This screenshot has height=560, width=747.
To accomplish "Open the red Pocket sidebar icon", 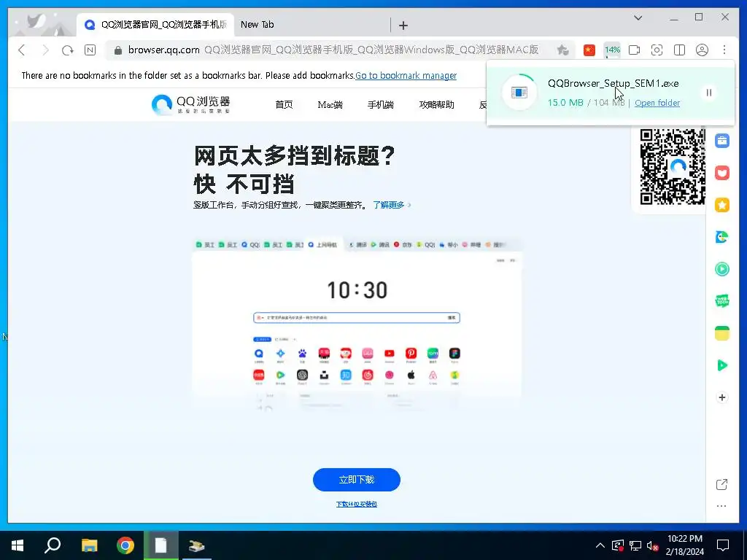I will pyautogui.click(x=721, y=173).
